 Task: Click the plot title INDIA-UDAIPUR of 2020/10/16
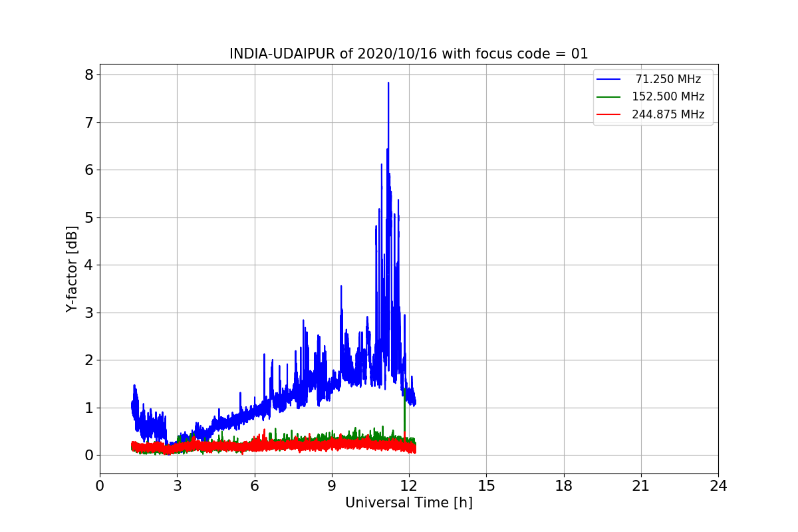click(x=409, y=54)
